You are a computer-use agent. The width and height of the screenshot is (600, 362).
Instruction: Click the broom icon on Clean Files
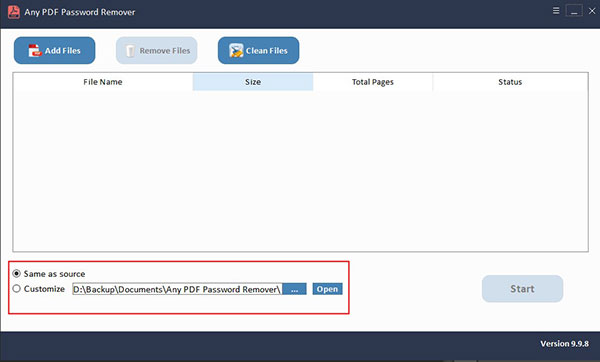click(236, 51)
